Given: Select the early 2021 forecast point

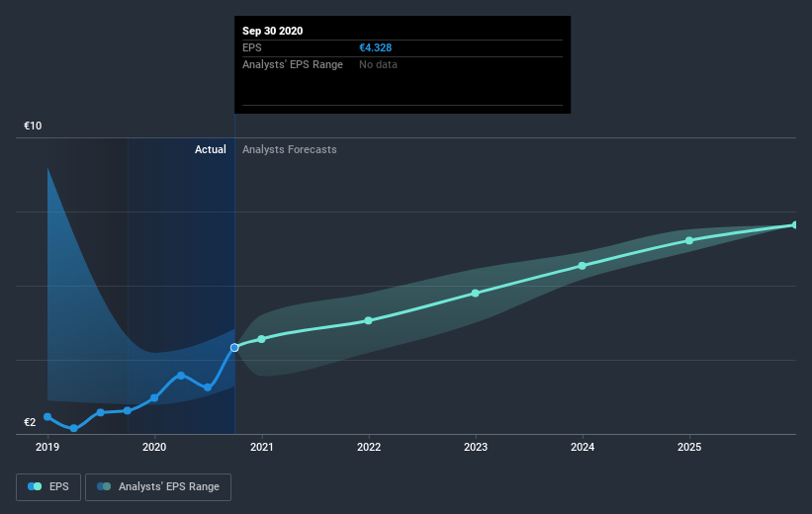Looking at the screenshot, I should pyautogui.click(x=261, y=339).
